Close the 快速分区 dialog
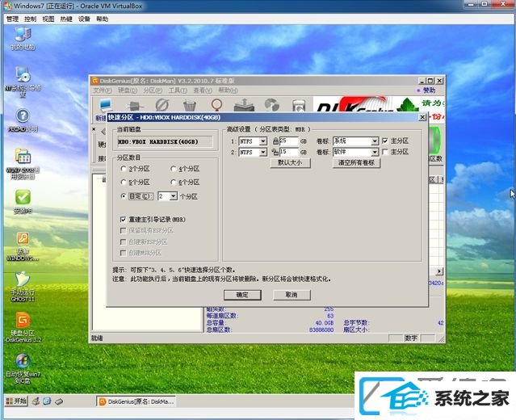Viewport: 516px width, 420px height. [422, 117]
